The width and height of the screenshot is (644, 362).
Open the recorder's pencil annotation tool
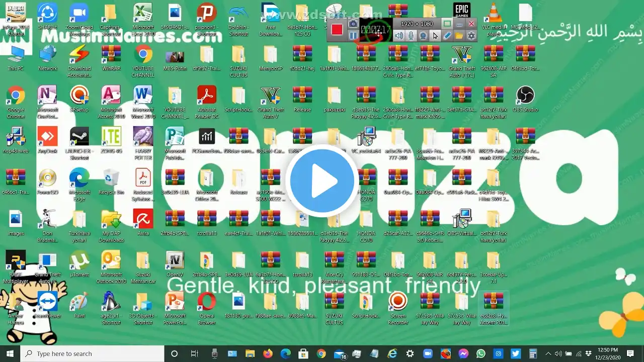[447, 36]
